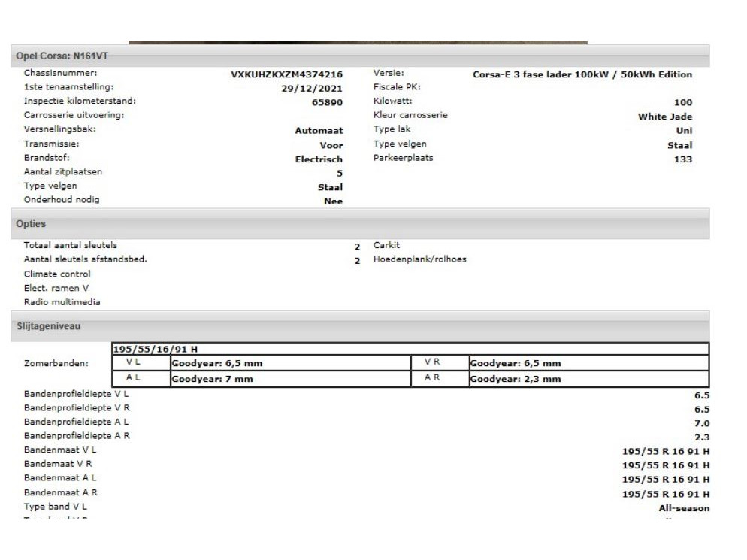
Task: Select the 'Fiscale PK:' label
Action: coord(397,87)
